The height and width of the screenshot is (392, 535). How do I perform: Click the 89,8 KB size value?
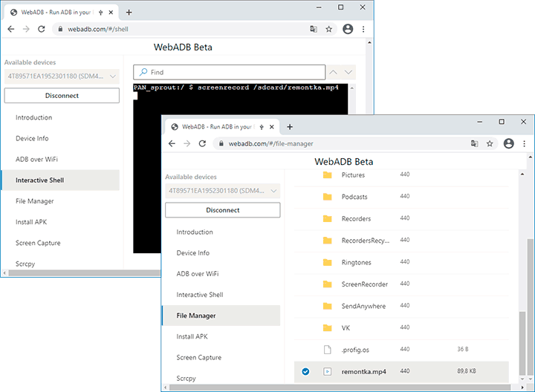coord(467,371)
